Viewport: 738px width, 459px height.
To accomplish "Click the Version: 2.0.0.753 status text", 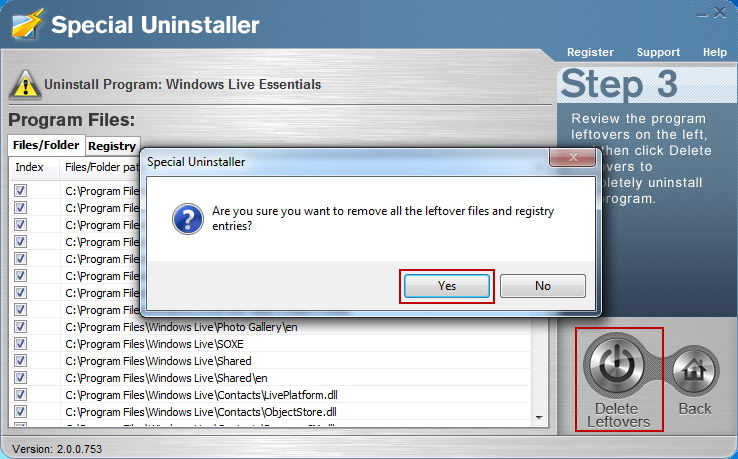I will 57,449.
